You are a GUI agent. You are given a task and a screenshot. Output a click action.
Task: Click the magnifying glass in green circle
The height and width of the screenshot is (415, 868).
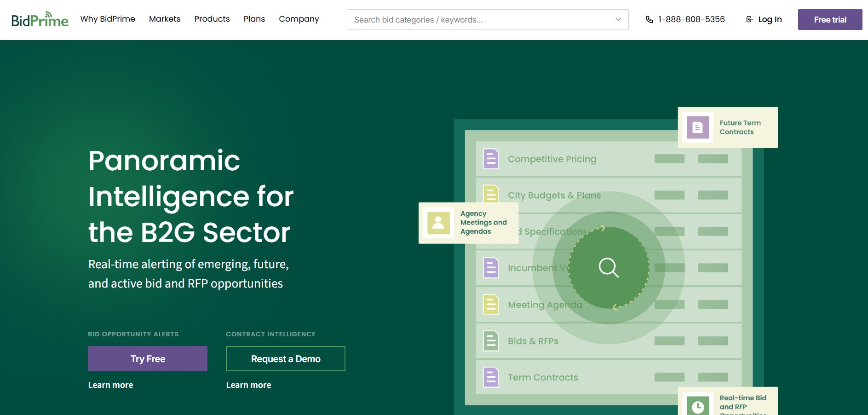(609, 267)
